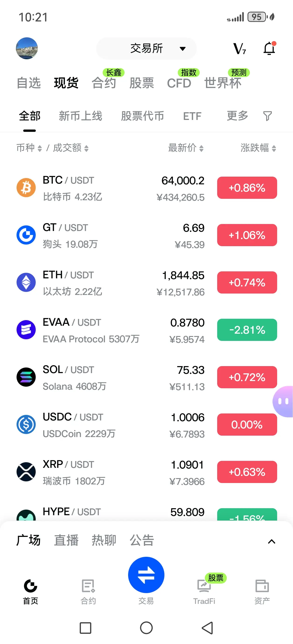Open the 交易所 dropdown selector
Screen dimensions: 293x644
[146, 49]
